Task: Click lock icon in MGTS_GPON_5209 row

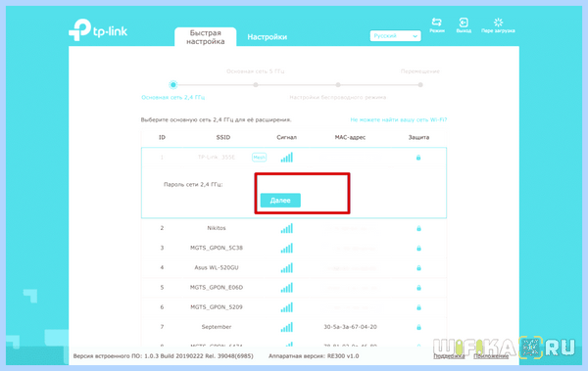Action: coord(418,307)
